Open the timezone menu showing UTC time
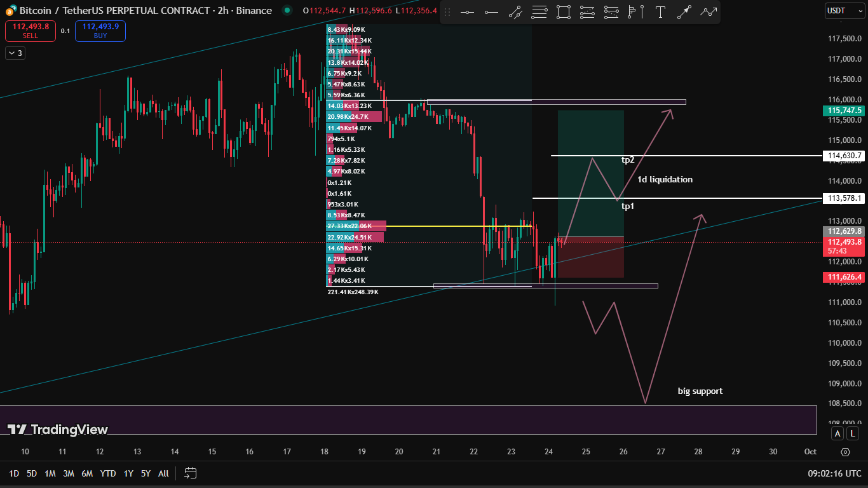 pos(834,473)
